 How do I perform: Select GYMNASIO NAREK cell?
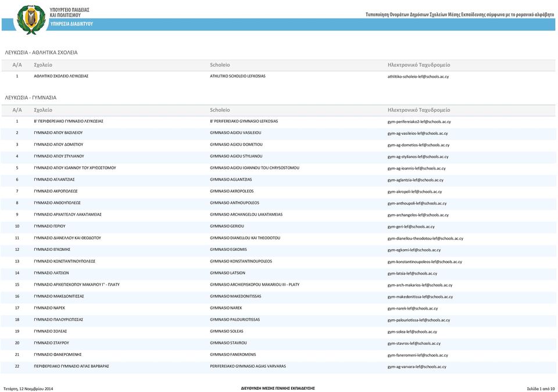coord(226,308)
